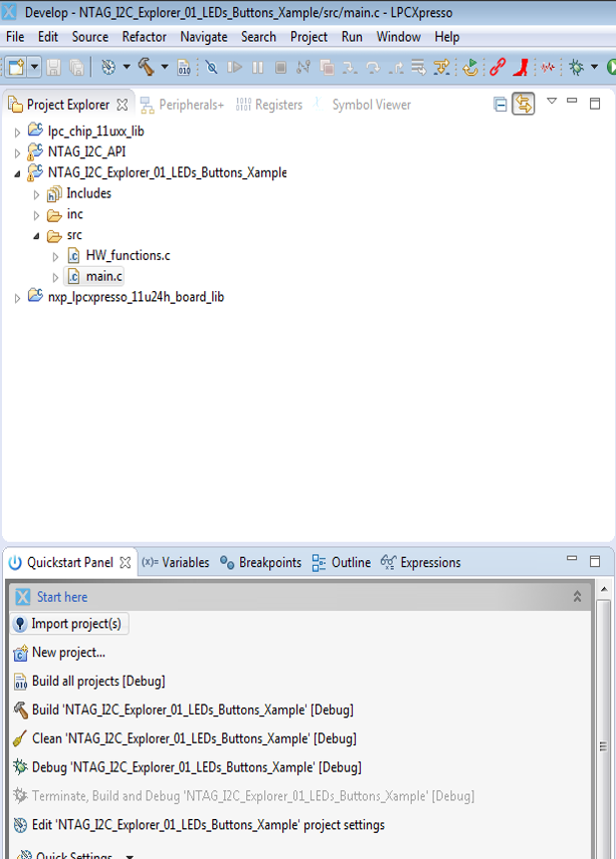616x859 pixels.
Task: Click the red chain link icon
Action: (497, 68)
